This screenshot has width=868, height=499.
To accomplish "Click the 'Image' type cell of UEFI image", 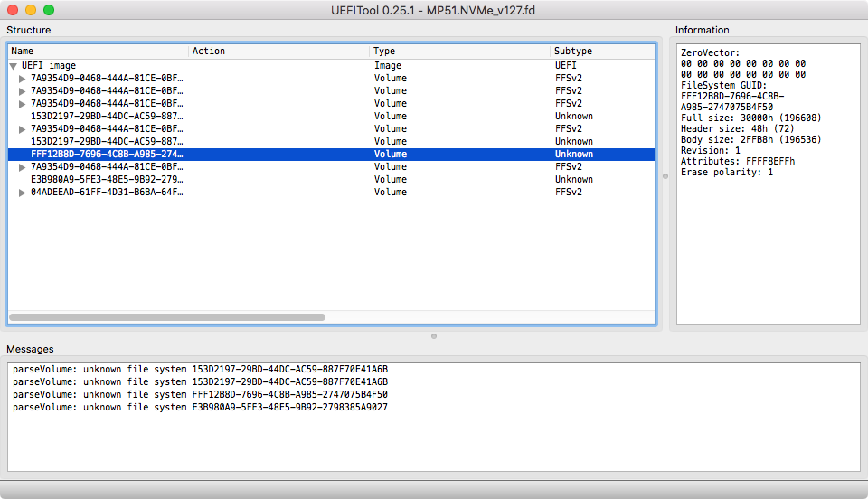I will [388, 65].
